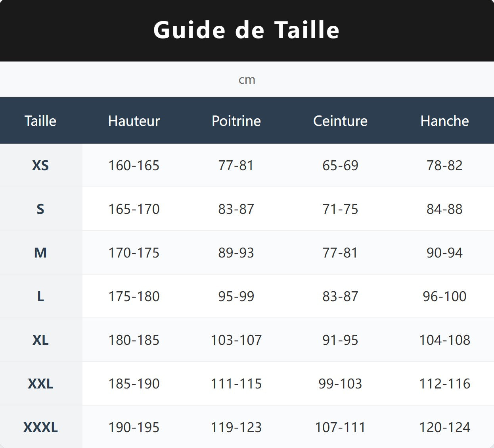This screenshot has height=448, width=494.
Task: Click the Guide de Taille title
Action: click(x=246, y=30)
